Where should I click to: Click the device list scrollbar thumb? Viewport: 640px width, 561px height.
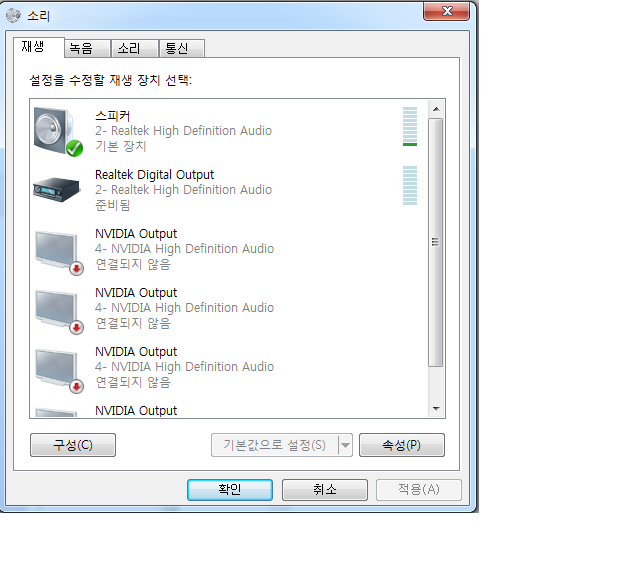[436, 243]
